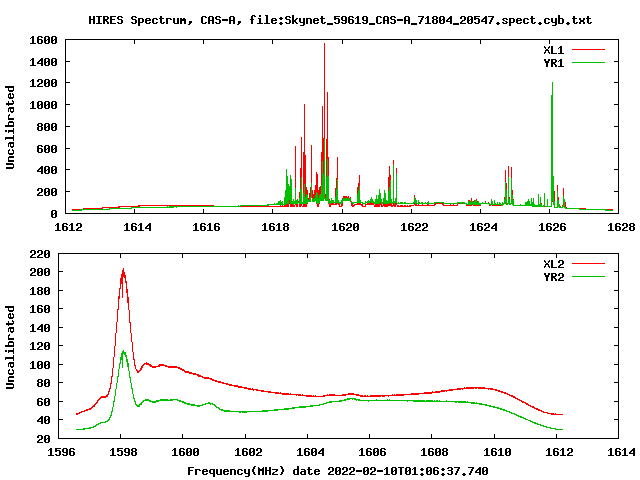The height and width of the screenshot is (480, 640).
Task: Click upper plot x-axis tick 1622
Action: 414,227
